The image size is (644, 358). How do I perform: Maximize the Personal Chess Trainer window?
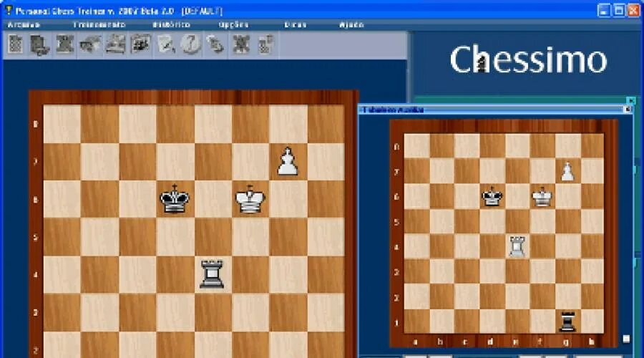click(619, 10)
